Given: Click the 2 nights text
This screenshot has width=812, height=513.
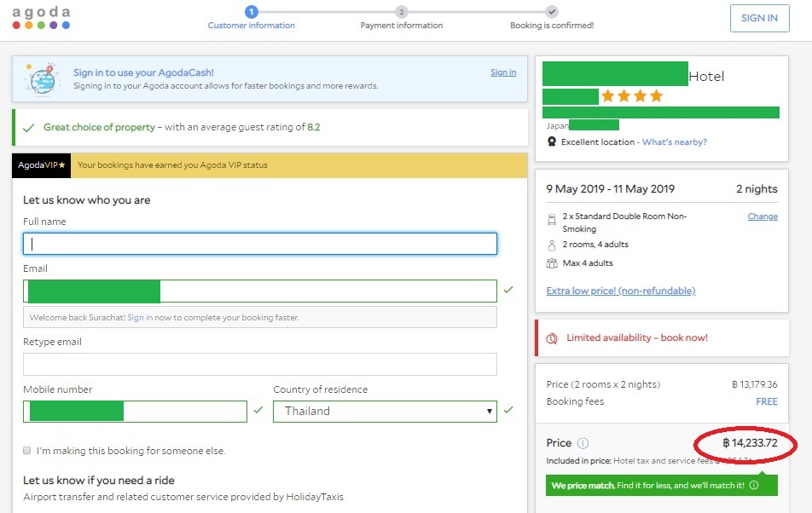Looking at the screenshot, I should 757,189.
